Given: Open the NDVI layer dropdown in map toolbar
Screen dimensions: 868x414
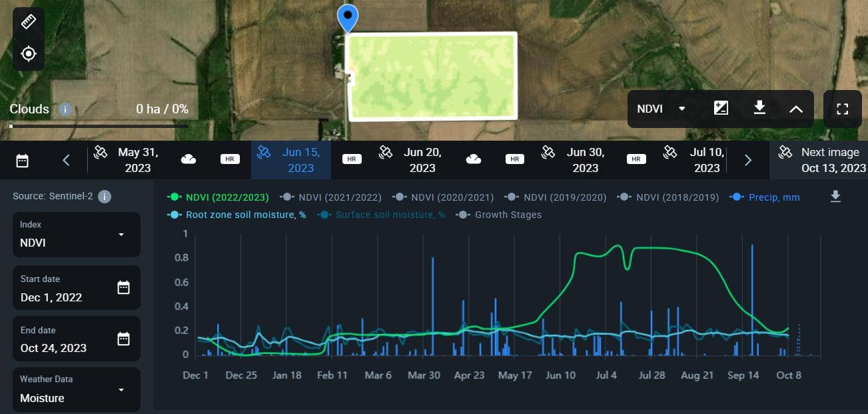Looking at the screenshot, I should tap(661, 109).
